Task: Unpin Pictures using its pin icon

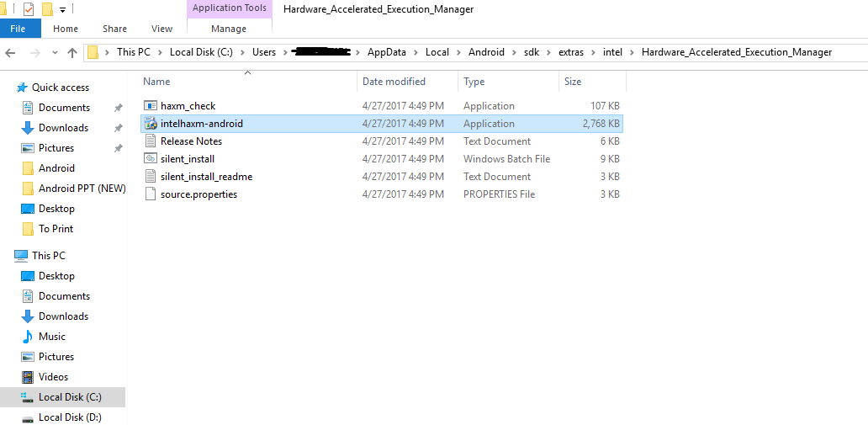Action: click(x=118, y=148)
